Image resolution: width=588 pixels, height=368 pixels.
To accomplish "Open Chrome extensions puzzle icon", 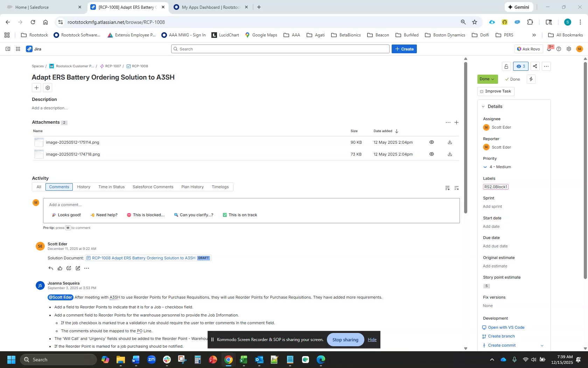I will [x=530, y=22].
